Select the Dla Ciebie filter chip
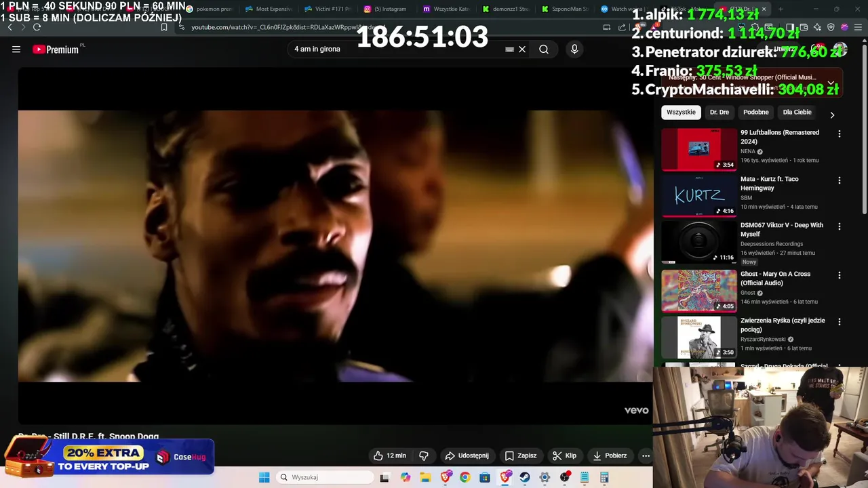The height and width of the screenshot is (488, 868). click(x=797, y=112)
